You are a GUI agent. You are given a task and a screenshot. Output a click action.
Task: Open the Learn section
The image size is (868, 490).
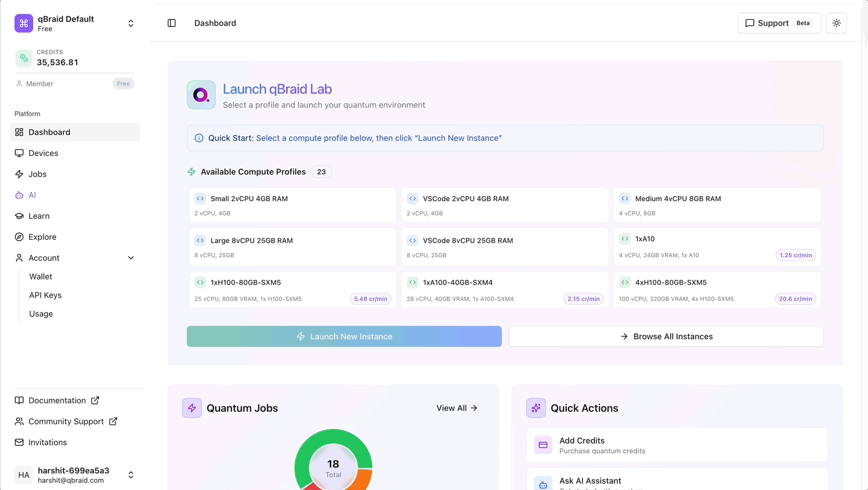75,216
